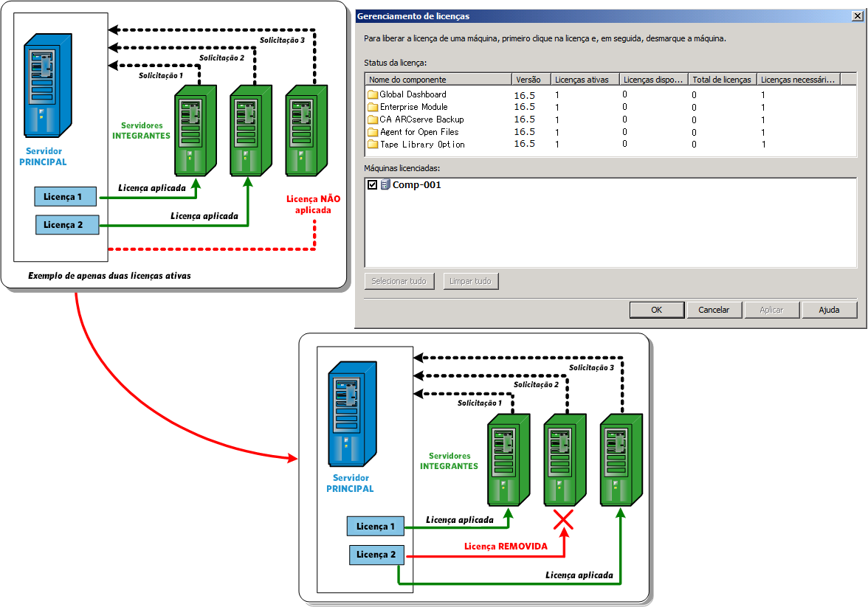Click the OK button

(x=657, y=310)
